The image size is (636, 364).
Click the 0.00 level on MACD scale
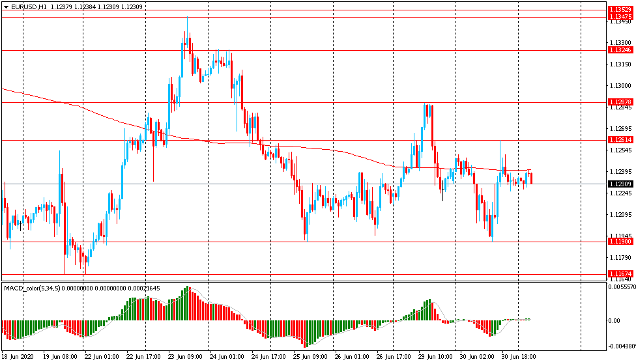[x=614, y=320]
